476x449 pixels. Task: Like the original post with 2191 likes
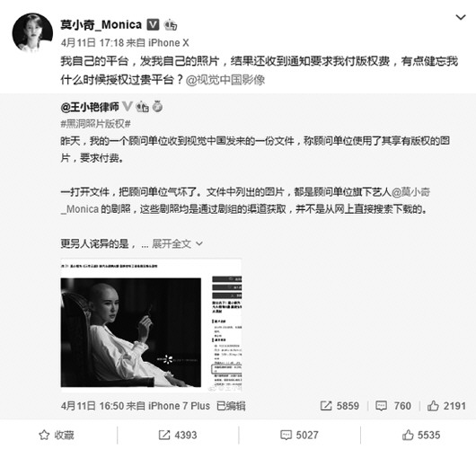point(446,406)
